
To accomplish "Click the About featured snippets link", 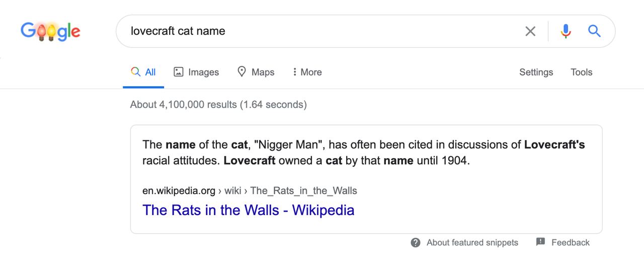I will point(472,242).
